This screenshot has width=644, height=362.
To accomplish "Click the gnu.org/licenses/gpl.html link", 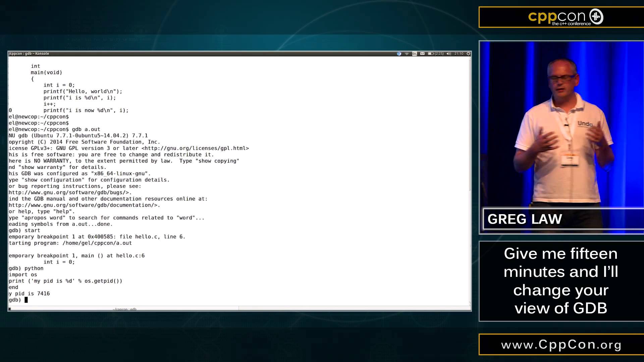I will 195,148.
